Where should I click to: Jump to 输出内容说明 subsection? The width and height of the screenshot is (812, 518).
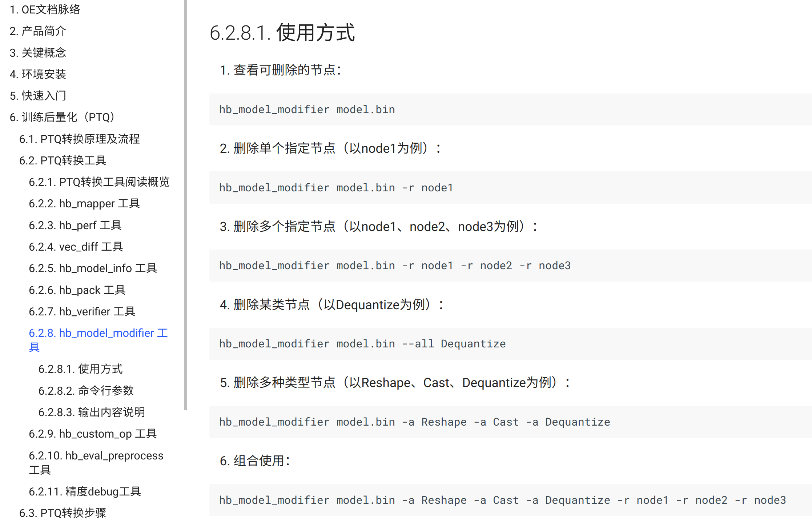point(92,412)
